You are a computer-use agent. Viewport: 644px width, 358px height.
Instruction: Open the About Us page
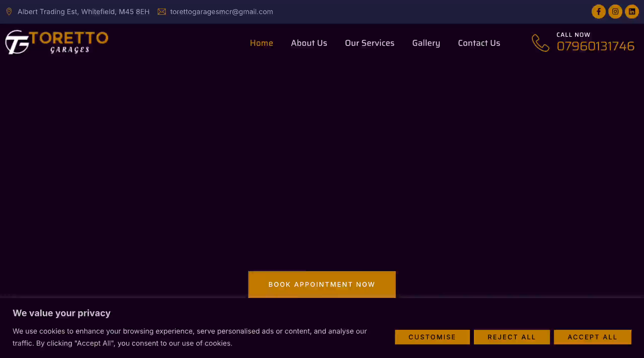pos(309,43)
